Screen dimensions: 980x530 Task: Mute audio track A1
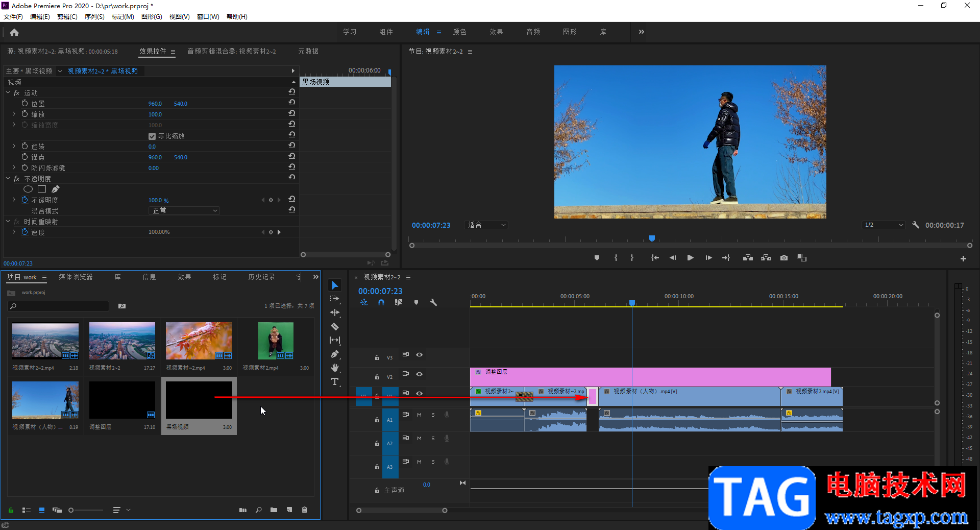[419, 415]
